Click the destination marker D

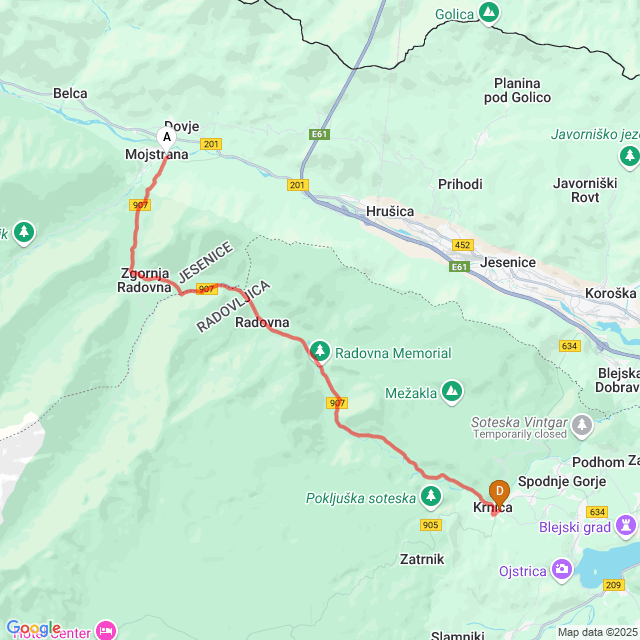click(x=499, y=492)
